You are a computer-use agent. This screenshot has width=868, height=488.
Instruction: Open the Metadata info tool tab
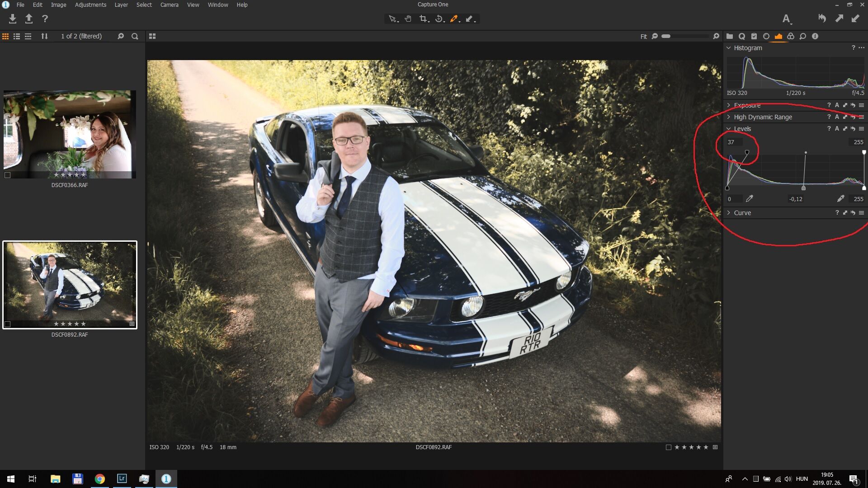pyautogui.click(x=815, y=36)
